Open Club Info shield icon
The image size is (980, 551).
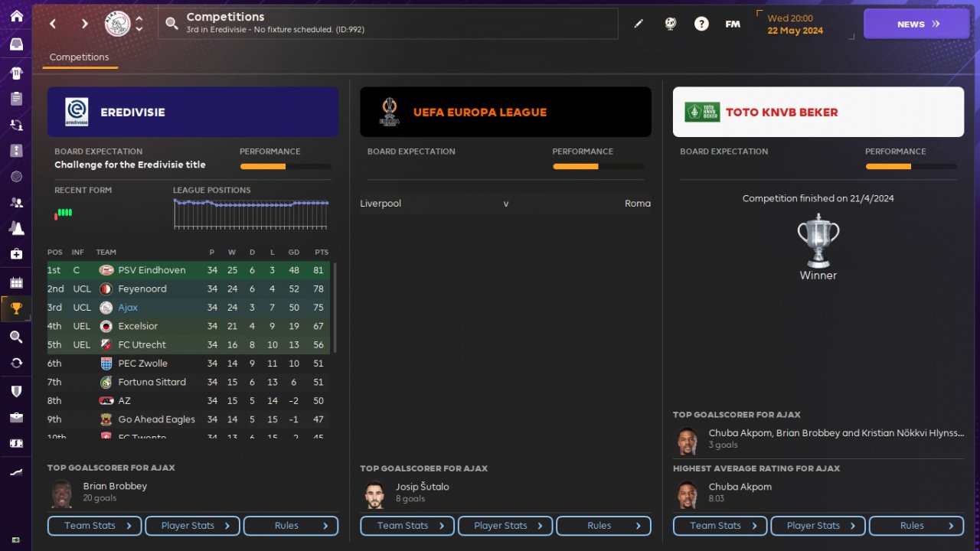pyautogui.click(x=16, y=391)
